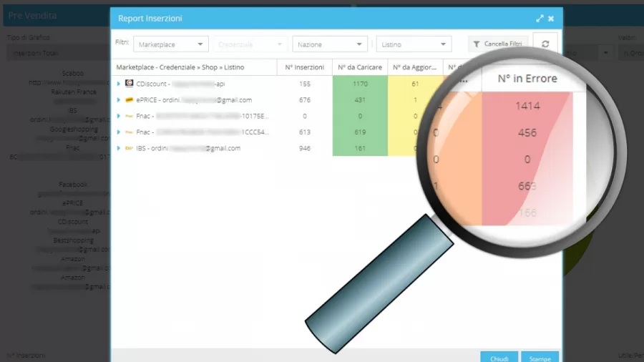
Task: Click green cell showing 1170 for CDiscount
Action: (360, 84)
